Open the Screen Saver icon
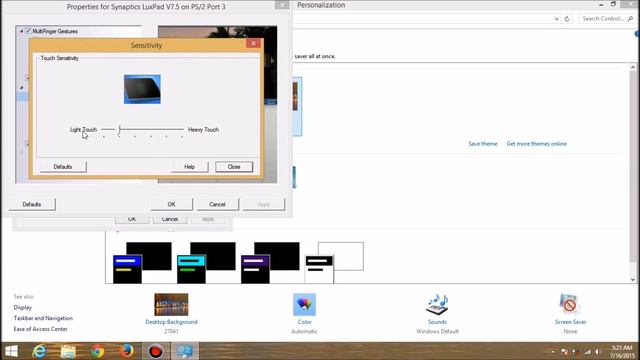The height and width of the screenshot is (360, 640). tap(570, 304)
